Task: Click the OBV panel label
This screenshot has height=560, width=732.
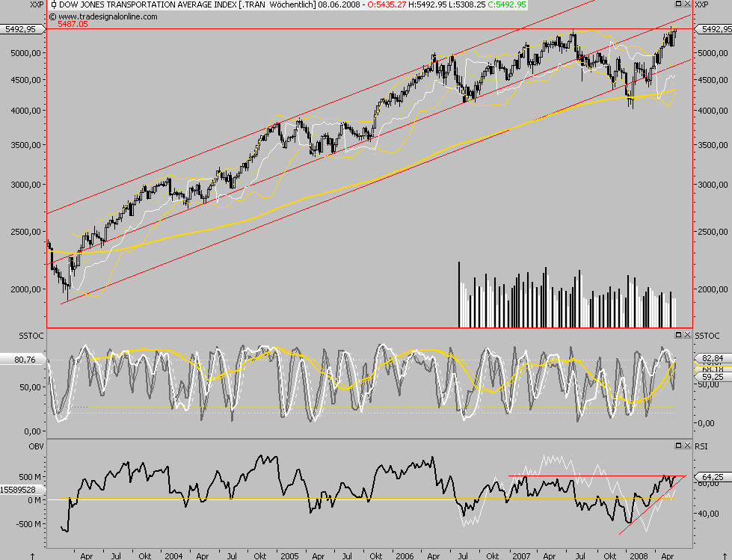Action: pos(36,446)
